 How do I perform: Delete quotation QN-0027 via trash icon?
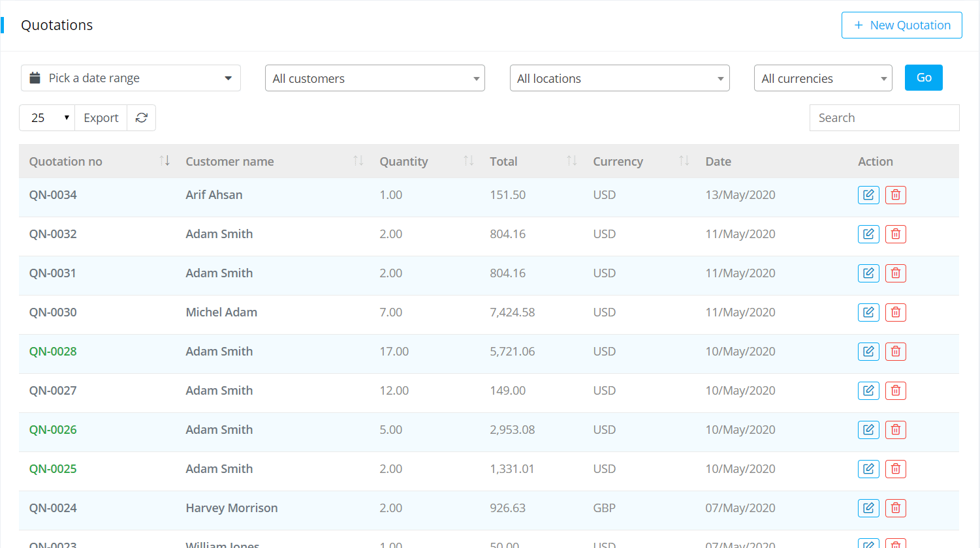pos(895,391)
